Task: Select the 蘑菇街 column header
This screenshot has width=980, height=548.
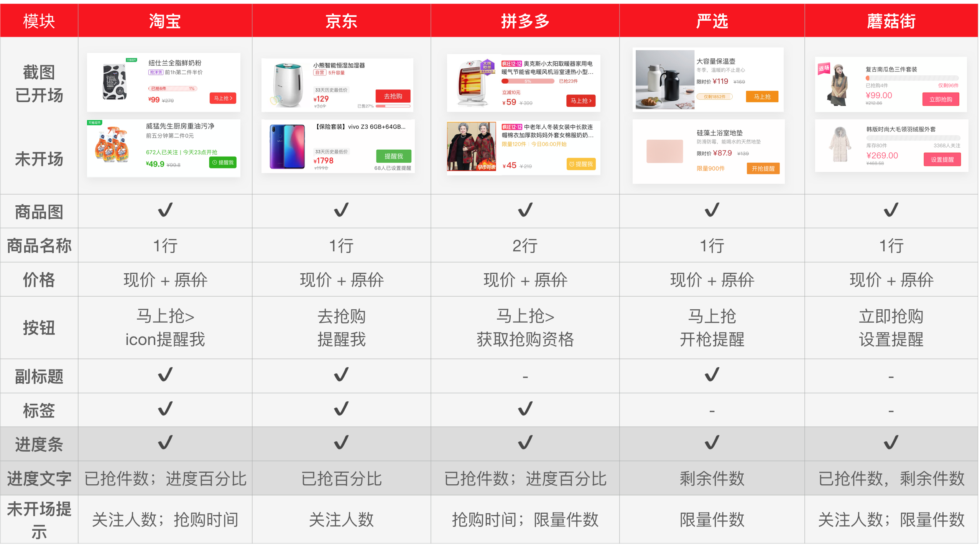Action: pyautogui.click(x=891, y=21)
